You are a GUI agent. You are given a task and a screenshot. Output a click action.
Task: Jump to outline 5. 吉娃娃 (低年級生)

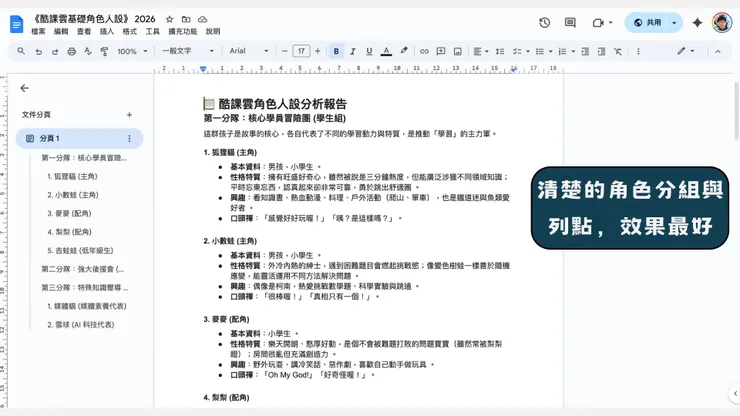click(x=80, y=250)
